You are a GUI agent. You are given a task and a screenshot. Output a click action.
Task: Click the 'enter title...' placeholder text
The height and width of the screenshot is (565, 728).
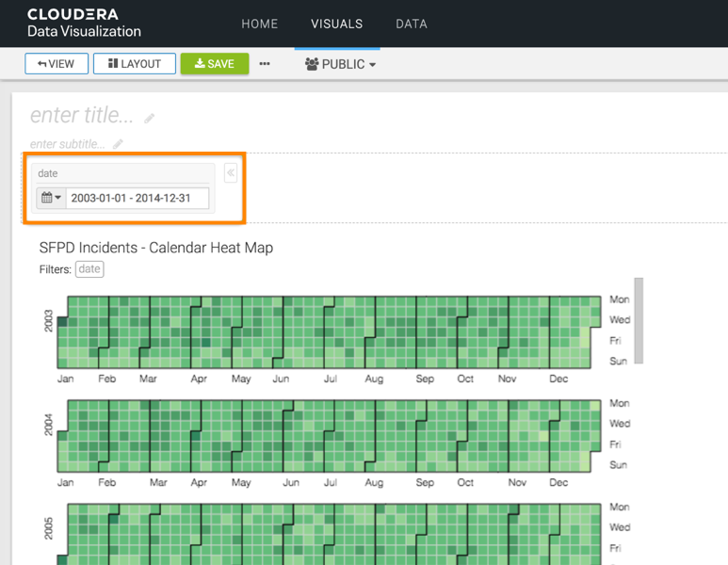82,116
